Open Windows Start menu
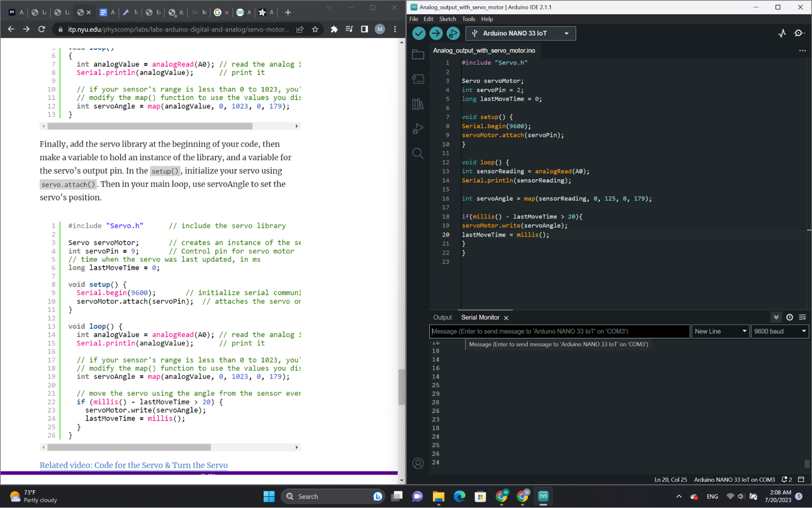Viewport: 812px width, 508px height. (269, 497)
